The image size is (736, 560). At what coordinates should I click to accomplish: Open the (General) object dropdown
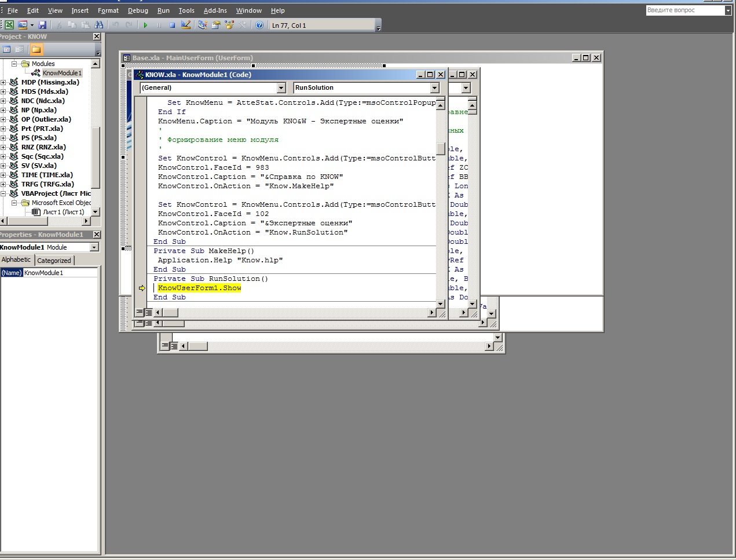[281, 88]
